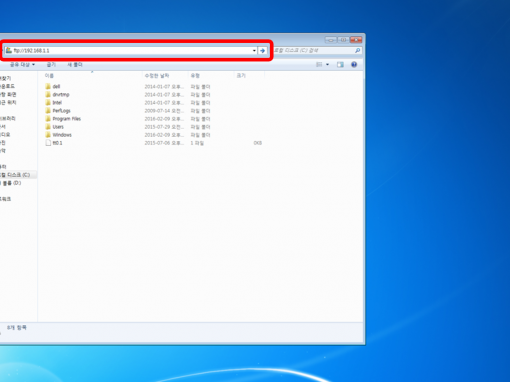
Task: Click the search magnifier icon
Action: click(x=357, y=51)
